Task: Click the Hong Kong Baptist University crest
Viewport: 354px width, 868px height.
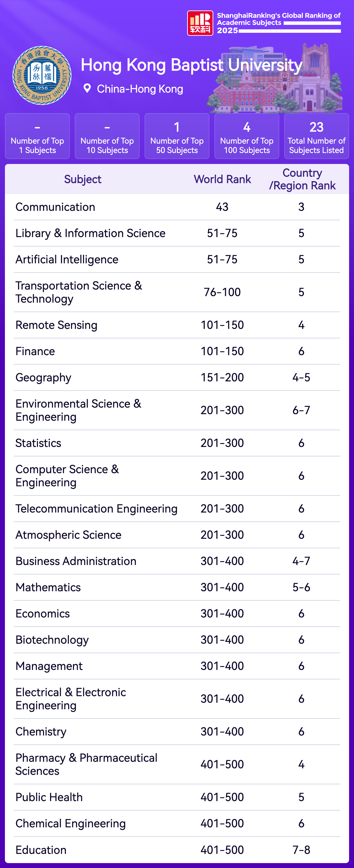Action: (42, 75)
